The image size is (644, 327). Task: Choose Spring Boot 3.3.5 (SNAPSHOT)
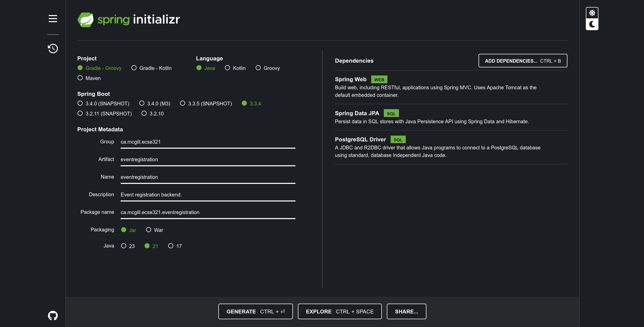point(206,103)
